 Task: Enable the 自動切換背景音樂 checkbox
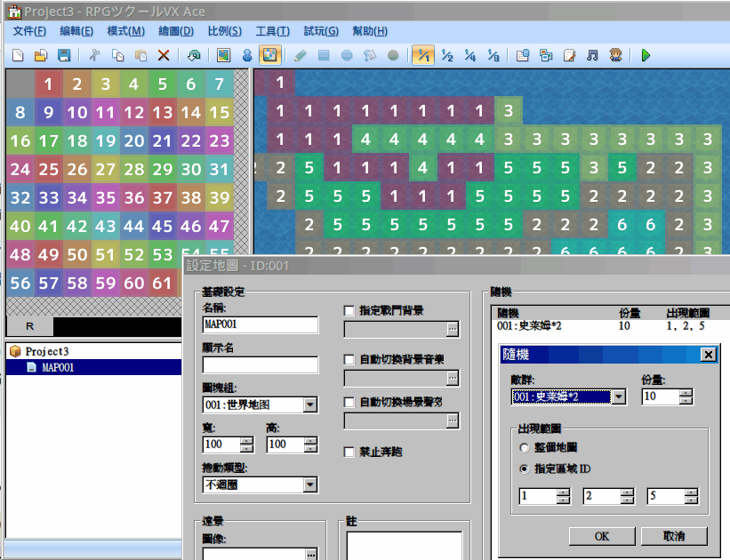tap(349, 359)
